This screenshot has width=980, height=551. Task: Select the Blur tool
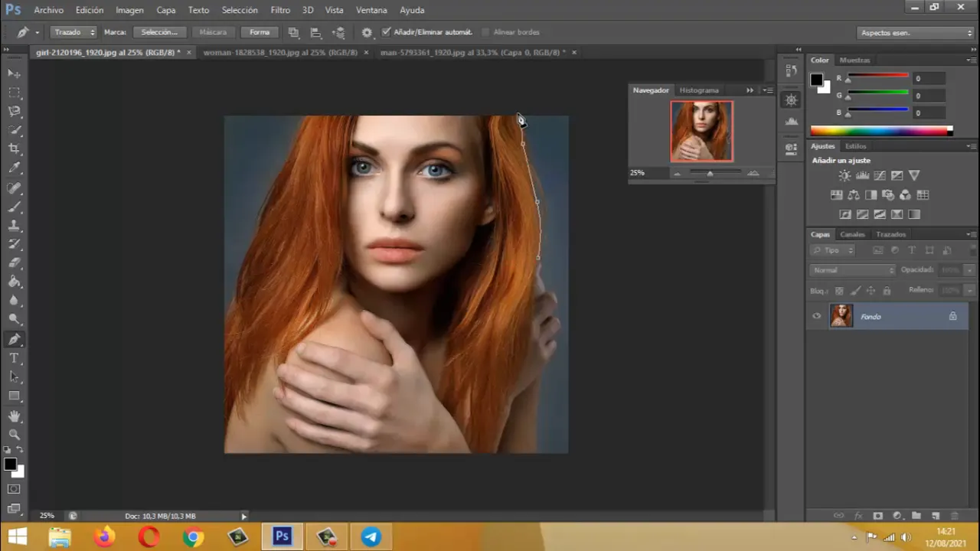click(14, 301)
